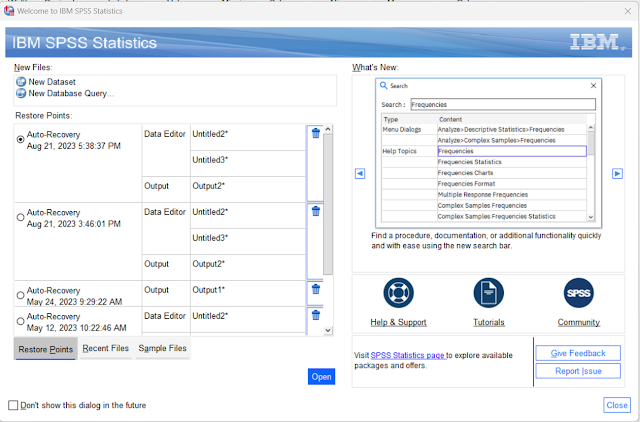Screen dimensions: 640x422
Task: Delete May 12, 2023 restore point
Action: (316, 315)
